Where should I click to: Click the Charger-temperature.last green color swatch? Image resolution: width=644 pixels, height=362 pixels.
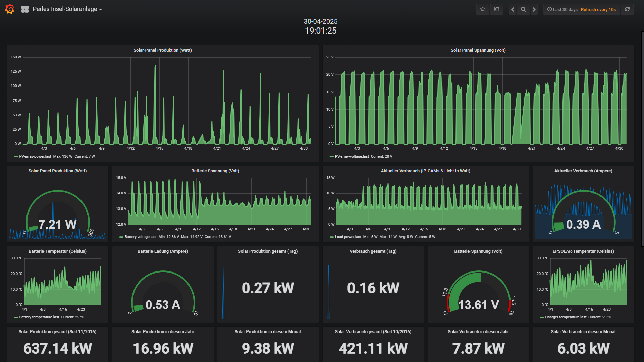pos(542,317)
